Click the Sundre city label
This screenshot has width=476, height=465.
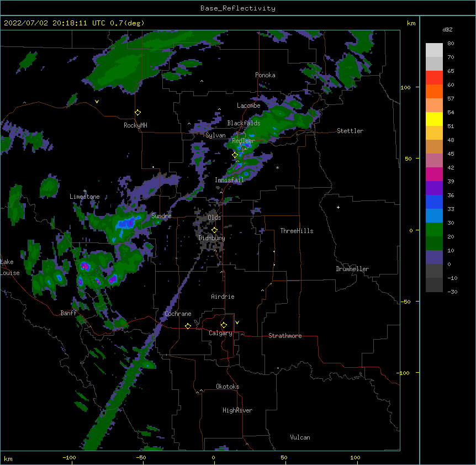tap(161, 216)
